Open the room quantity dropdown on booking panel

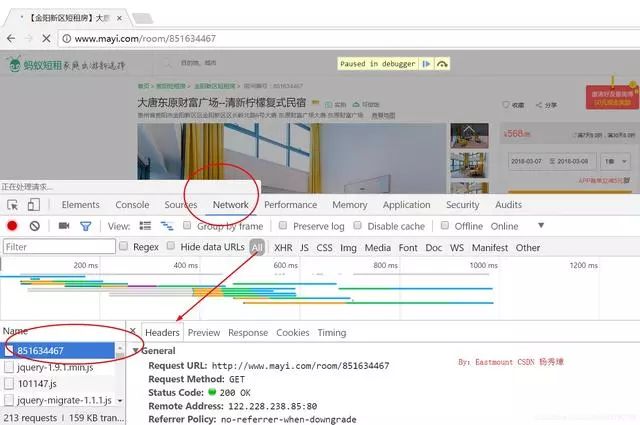[x=616, y=162]
